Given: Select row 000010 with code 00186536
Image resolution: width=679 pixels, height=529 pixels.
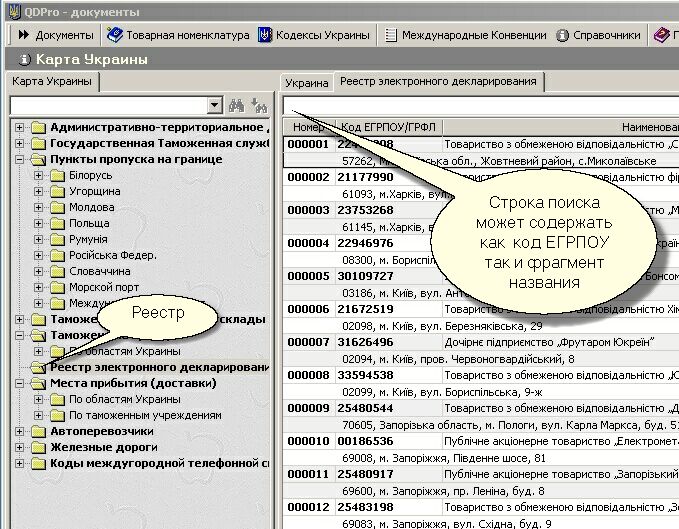Looking at the screenshot, I should pyautogui.click(x=481, y=442).
